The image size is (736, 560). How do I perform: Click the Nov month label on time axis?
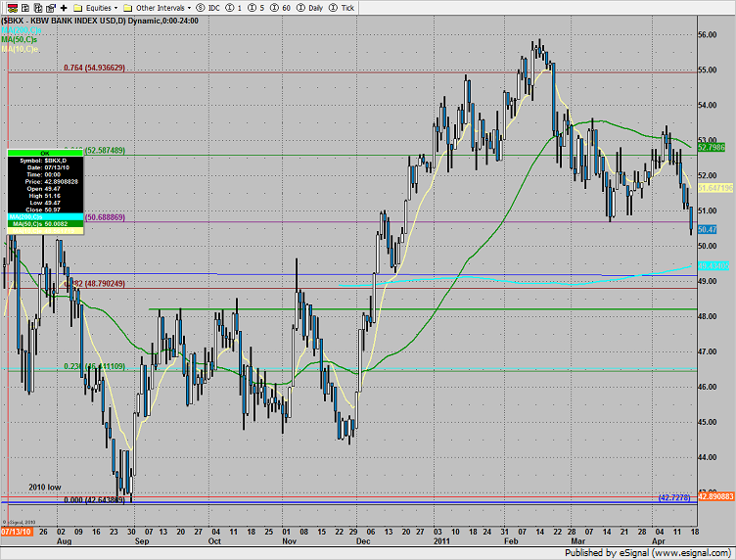pos(289,540)
